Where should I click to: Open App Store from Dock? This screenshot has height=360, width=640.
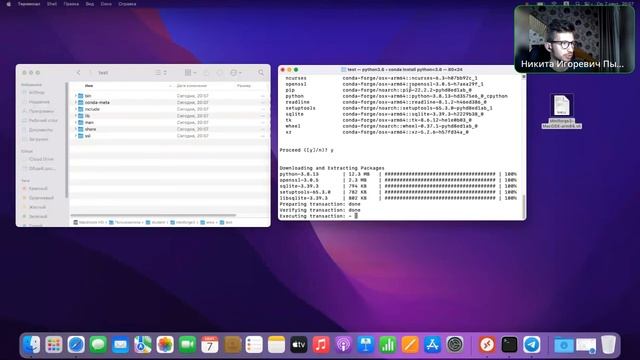click(x=432, y=345)
